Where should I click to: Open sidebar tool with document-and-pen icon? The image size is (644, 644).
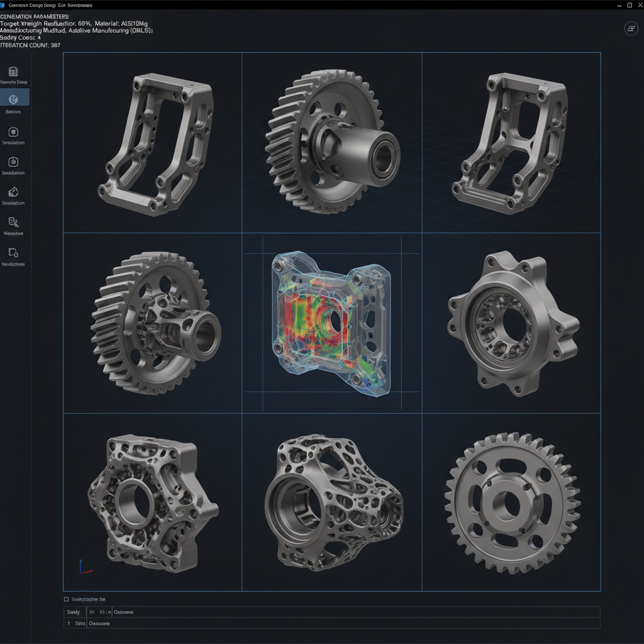click(13, 226)
